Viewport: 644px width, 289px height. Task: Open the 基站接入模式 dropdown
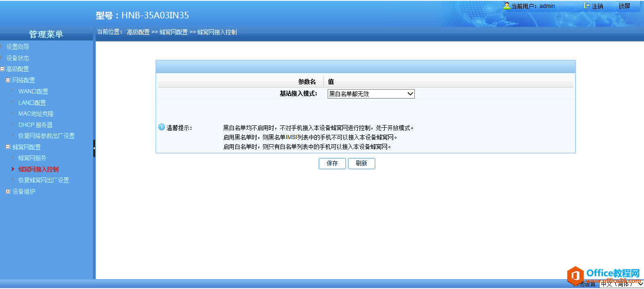371,94
